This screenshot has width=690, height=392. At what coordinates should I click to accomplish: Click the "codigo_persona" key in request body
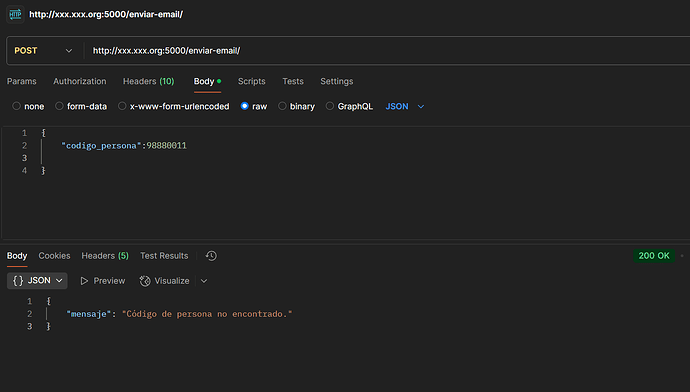click(101, 146)
